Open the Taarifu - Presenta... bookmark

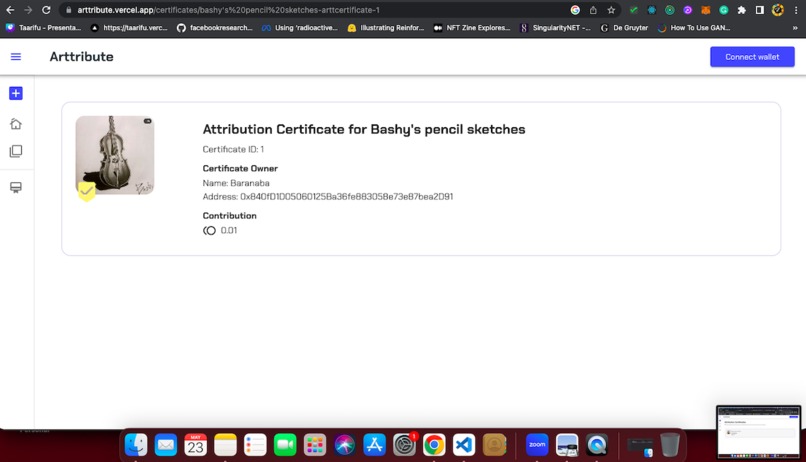44,28
